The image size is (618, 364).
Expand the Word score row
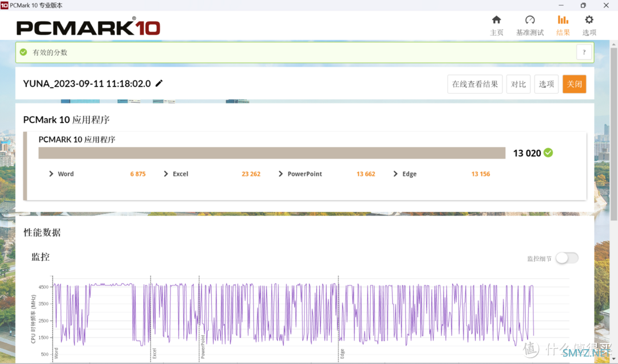click(x=51, y=174)
